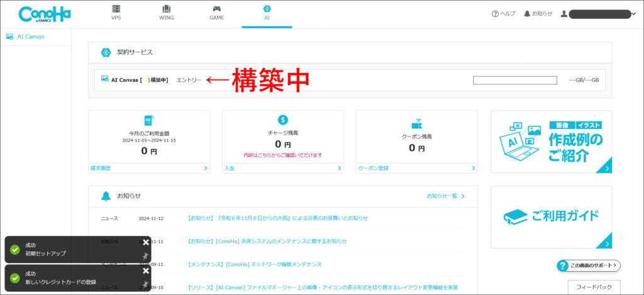Click the 入金 chevron arrow
The width and height of the screenshot is (644, 295).
click(x=339, y=168)
